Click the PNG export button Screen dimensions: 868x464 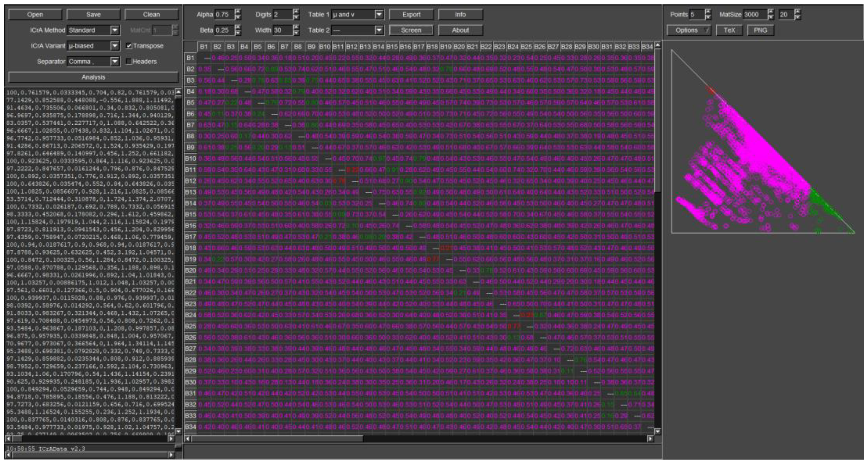[760, 30]
